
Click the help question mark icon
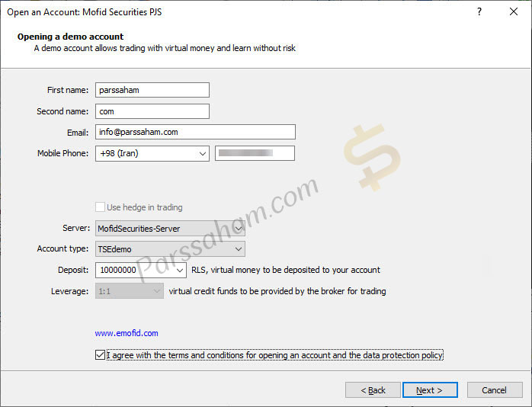[479, 12]
